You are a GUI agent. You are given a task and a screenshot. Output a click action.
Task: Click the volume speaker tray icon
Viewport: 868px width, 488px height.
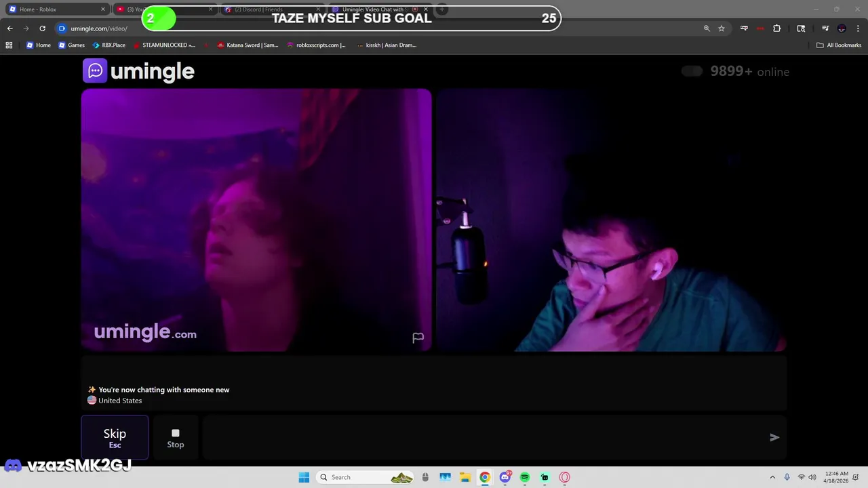pos(812,477)
